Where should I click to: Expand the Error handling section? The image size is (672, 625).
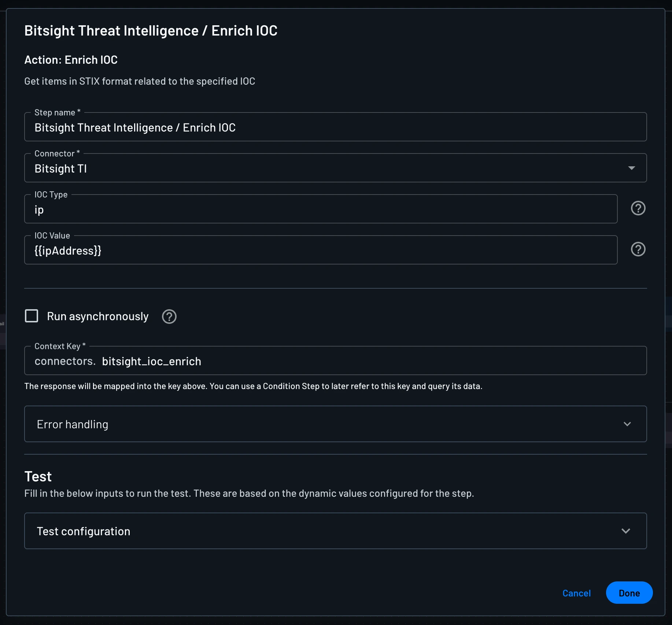(335, 424)
